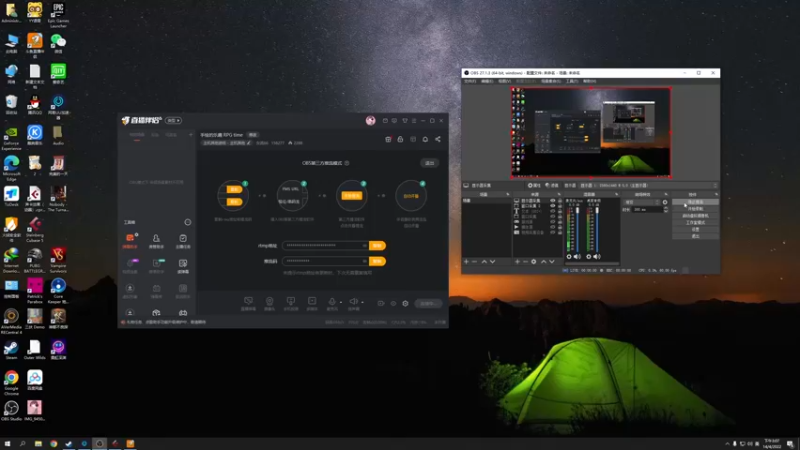Open the 场景集合 menu in OBS
This screenshot has height=450, width=800.
[x=551, y=81]
